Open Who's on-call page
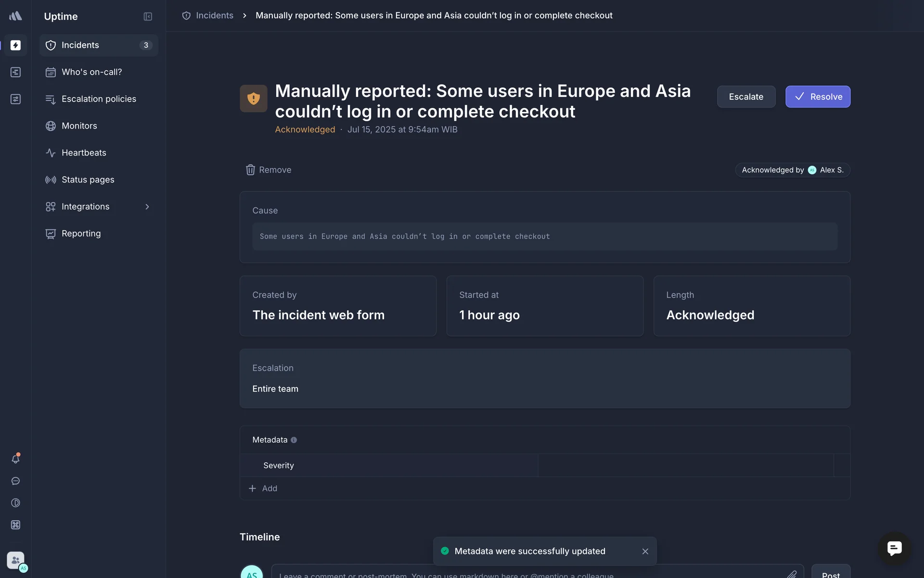This screenshot has height=578, width=924. 91,72
